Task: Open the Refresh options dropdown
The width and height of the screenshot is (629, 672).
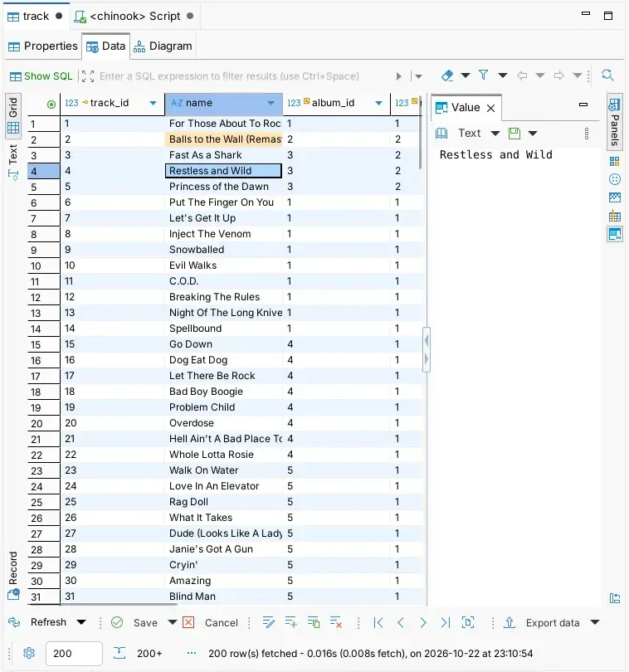Action: click(81, 622)
